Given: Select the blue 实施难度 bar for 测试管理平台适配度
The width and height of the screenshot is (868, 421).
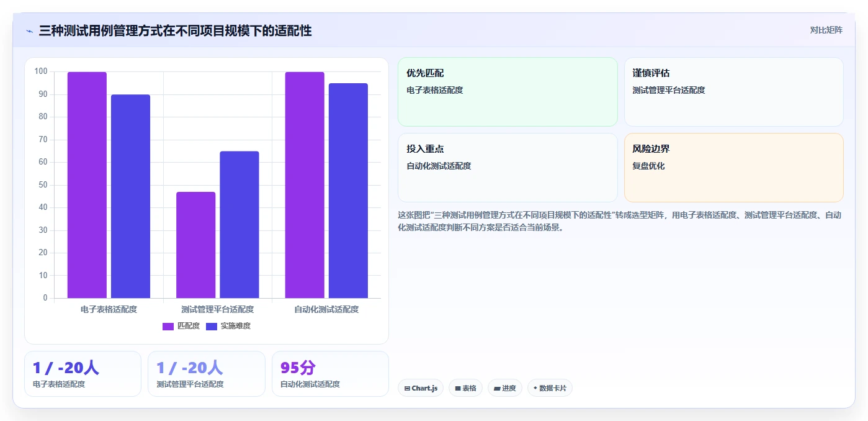Looking at the screenshot, I should (x=239, y=225).
